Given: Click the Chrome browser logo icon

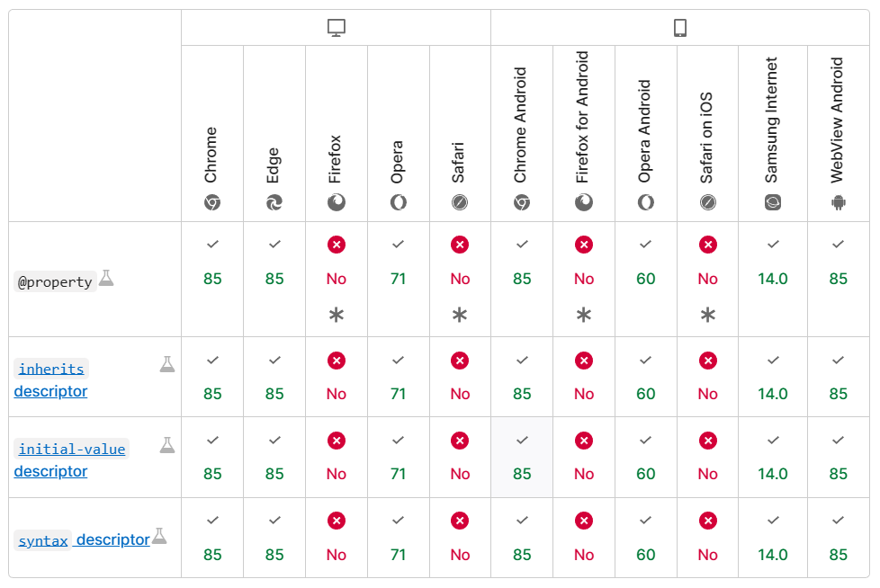Looking at the screenshot, I should pyautogui.click(x=212, y=203).
